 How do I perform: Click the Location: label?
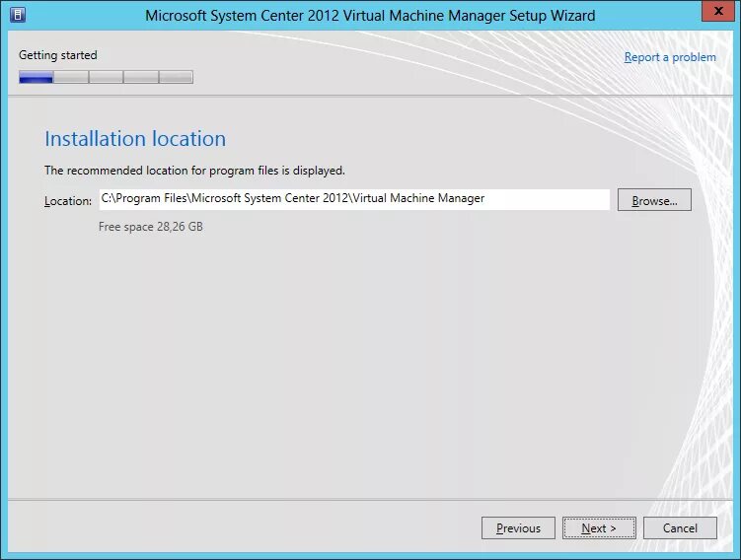(68, 201)
